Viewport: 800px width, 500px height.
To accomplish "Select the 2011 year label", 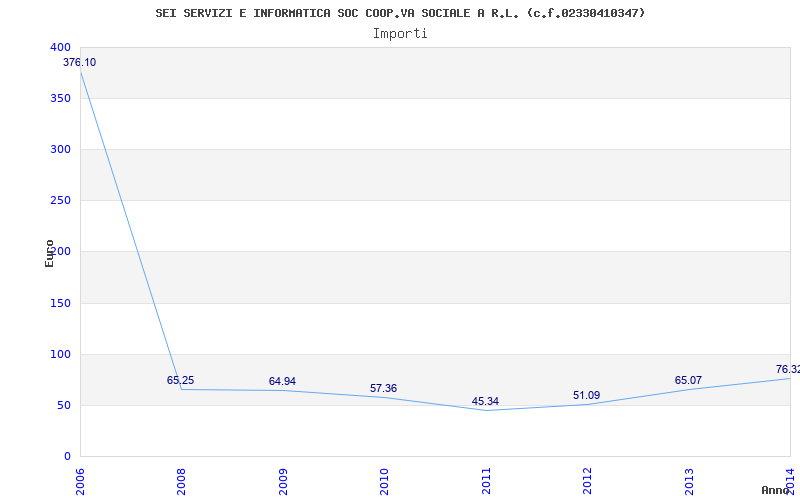I will coord(486,482).
